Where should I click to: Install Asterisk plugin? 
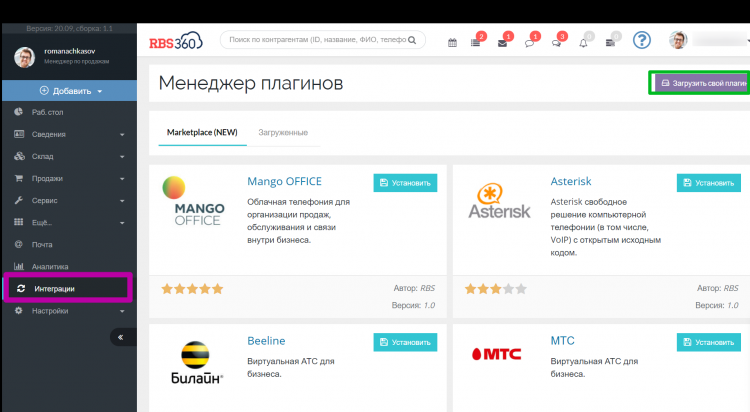(x=708, y=183)
